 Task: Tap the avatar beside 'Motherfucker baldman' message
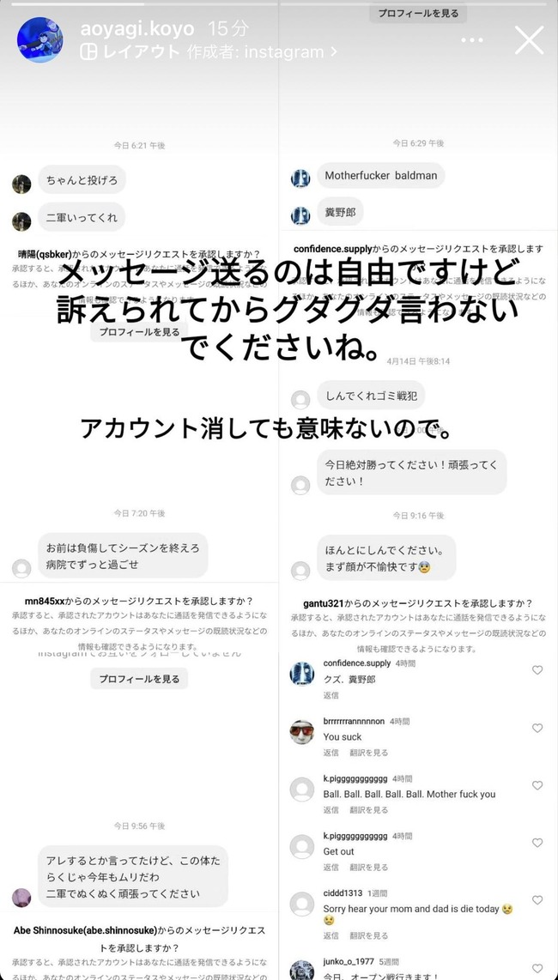coord(301,178)
